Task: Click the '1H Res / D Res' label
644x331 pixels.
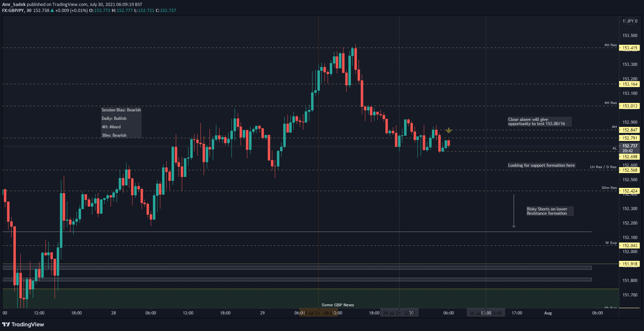Action: (603, 167)
